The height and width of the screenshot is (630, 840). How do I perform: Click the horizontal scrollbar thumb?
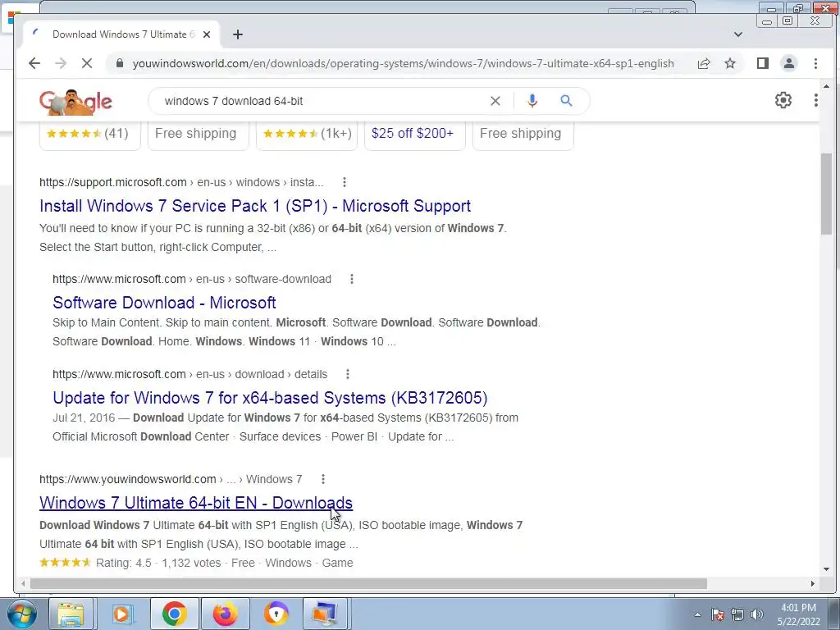point(368,583)
